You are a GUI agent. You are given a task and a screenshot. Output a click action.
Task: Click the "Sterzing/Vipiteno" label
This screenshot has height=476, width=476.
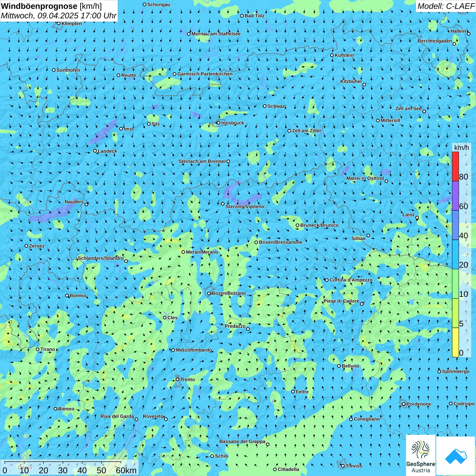pyautogui.click(x=245, y=206)
